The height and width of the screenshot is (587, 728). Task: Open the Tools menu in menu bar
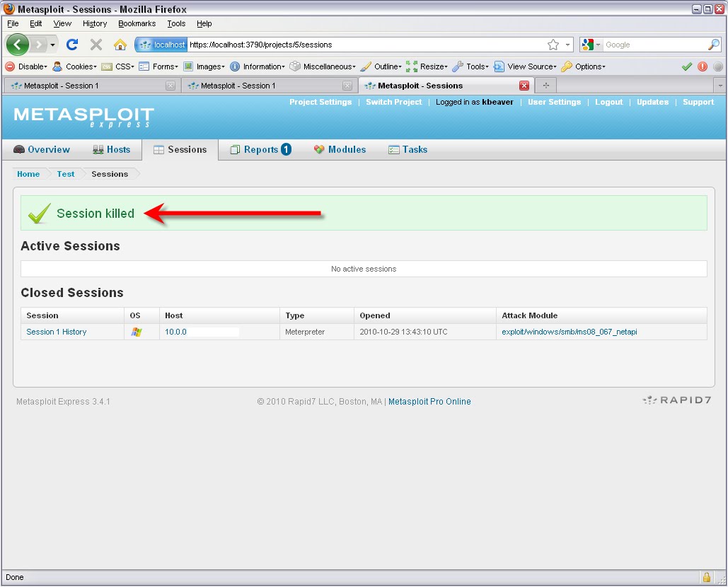click(x=176, y=23)
